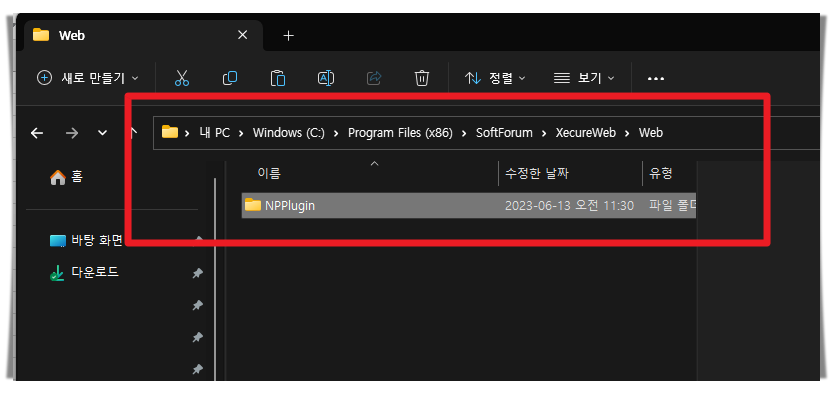Viewport: 833px width, 394px height.
Task: Go forward with the right arrow
Action: point(71,133)
